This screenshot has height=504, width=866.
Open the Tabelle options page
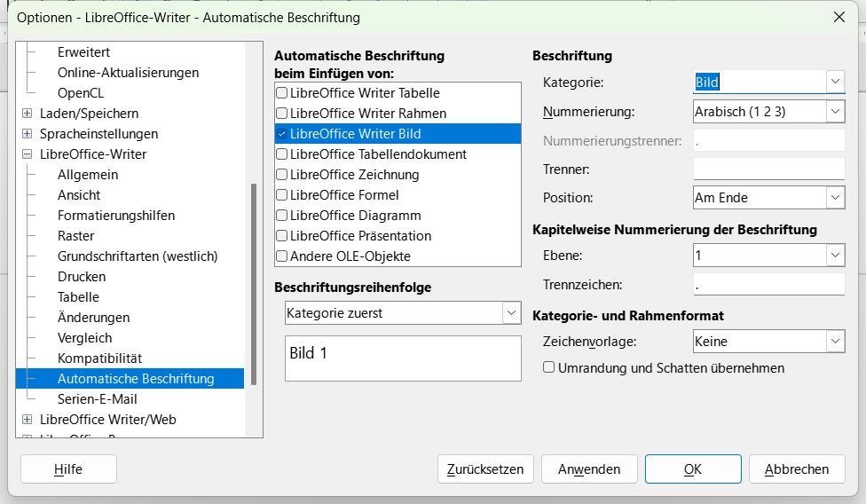78,297
